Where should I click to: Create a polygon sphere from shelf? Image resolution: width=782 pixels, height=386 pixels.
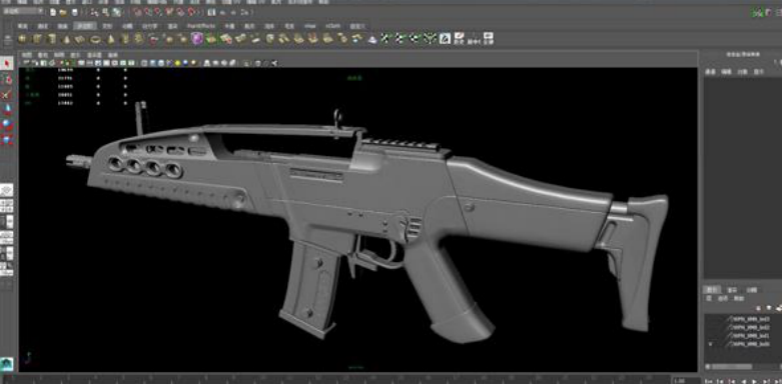[22, 38]
